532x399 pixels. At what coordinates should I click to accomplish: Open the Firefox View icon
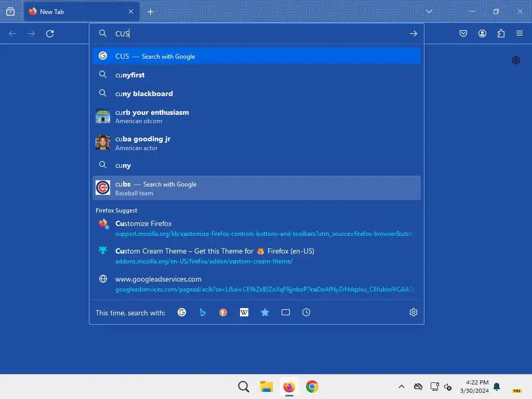pos(10,11)
